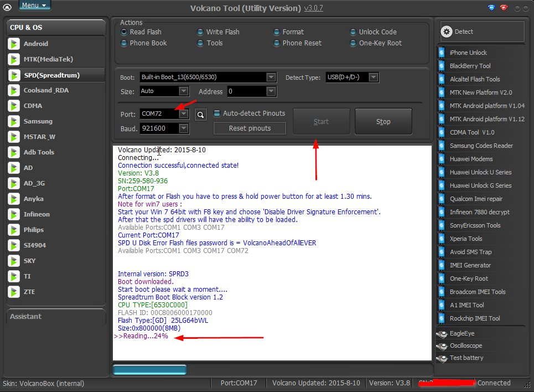Expand the Size dropdown
Image resolution: width=534 pixels, height=392 pixels.
(184, 91)
